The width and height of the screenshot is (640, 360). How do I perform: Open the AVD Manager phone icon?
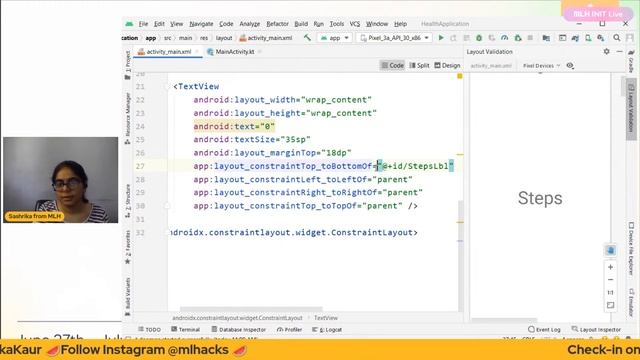588,38
